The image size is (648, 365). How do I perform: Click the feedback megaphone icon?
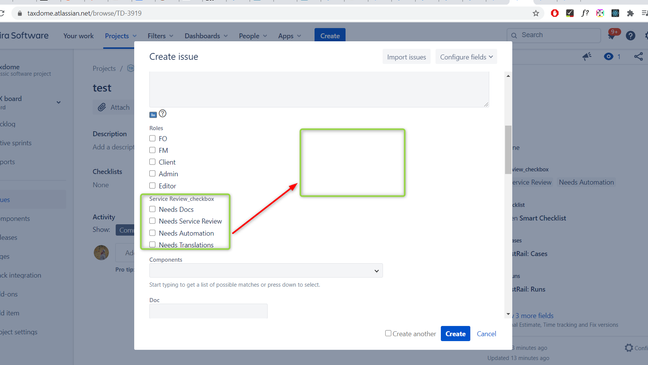click(587, 57)
